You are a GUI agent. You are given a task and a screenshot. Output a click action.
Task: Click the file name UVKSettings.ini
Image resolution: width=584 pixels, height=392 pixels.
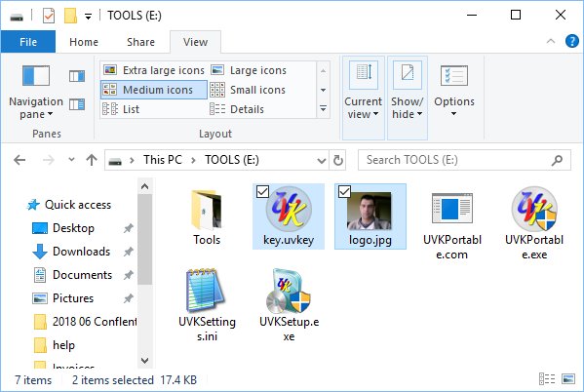tap(207, 329)
